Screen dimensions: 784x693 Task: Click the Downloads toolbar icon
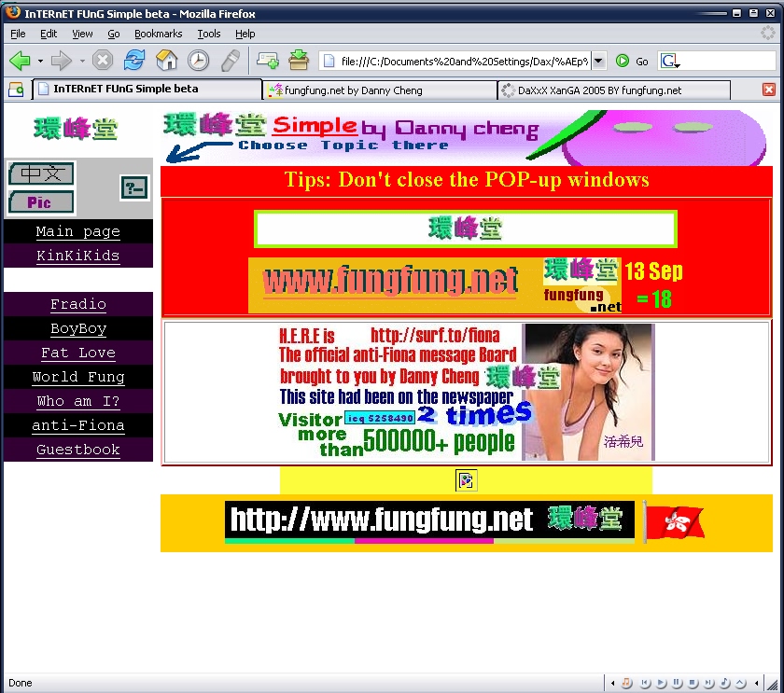[x=299, y=61]
